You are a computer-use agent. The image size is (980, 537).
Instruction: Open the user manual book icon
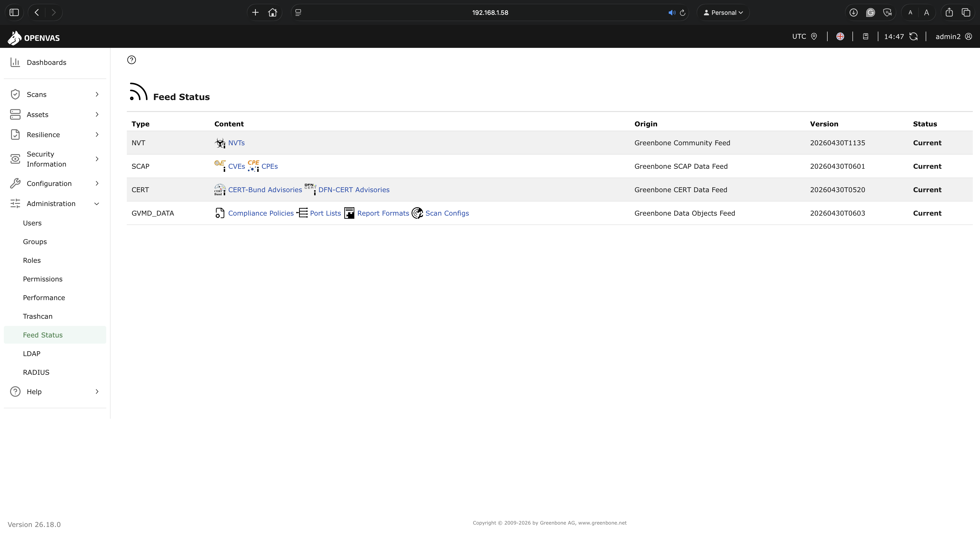click(x=865, y=37)
